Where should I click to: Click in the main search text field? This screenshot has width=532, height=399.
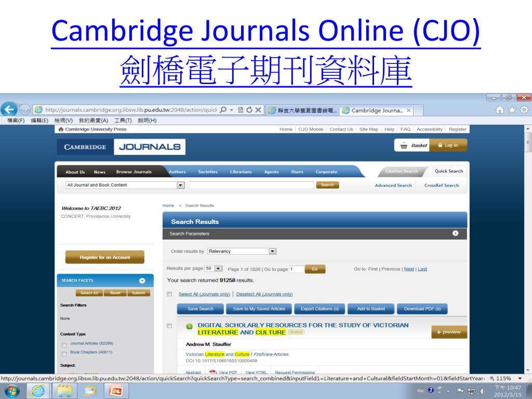click(x=251, y=185)
